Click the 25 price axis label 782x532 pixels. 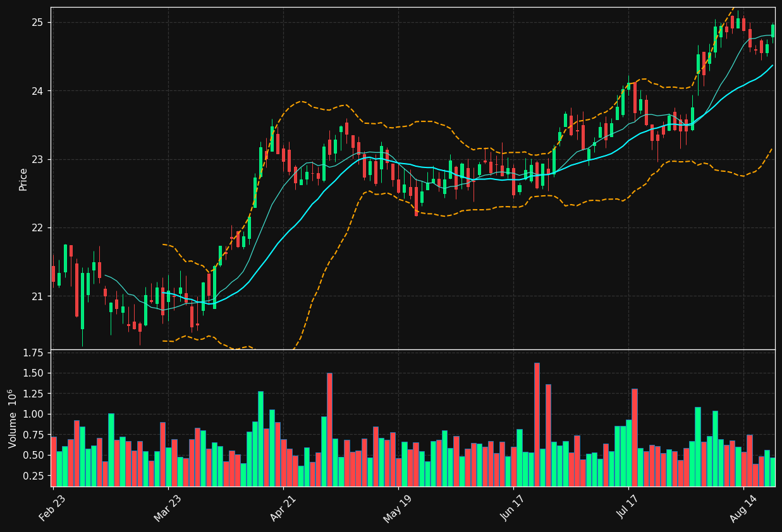pos(37,23)
